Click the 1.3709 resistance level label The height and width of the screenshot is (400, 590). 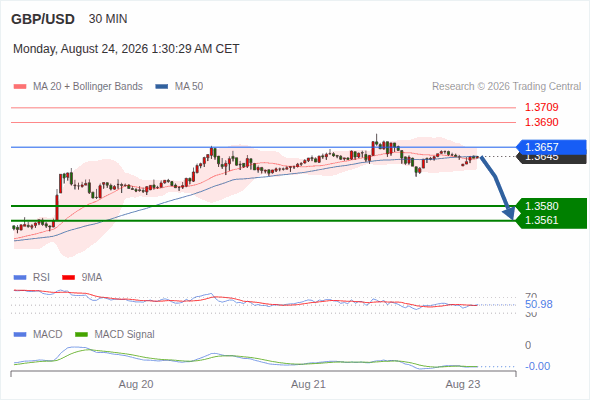pos(541,107)
